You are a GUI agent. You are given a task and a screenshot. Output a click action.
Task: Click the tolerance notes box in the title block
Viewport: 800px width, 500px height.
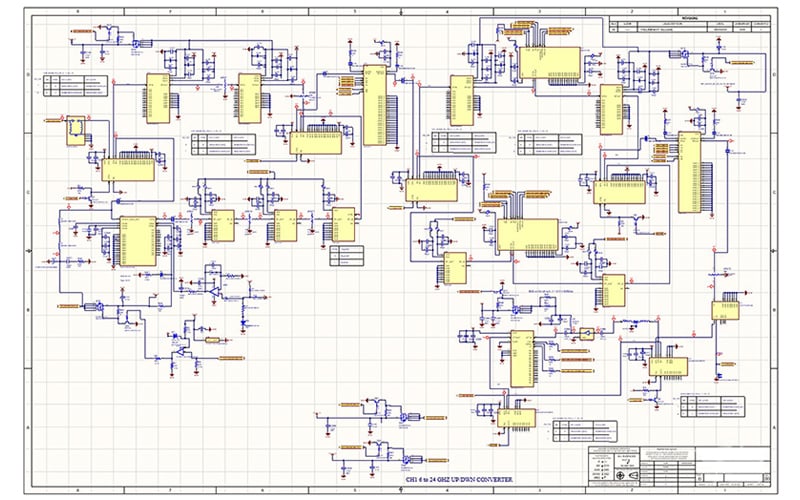tap(667, 454)
